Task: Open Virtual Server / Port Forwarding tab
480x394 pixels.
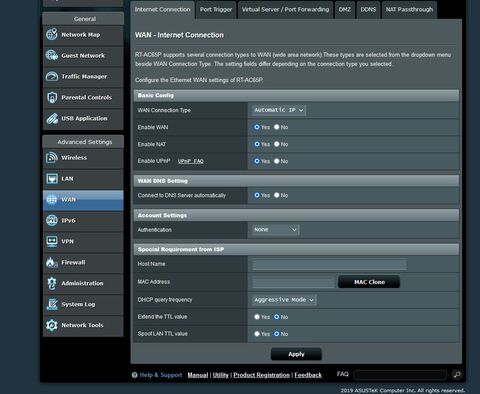Action: pos(285,10)
